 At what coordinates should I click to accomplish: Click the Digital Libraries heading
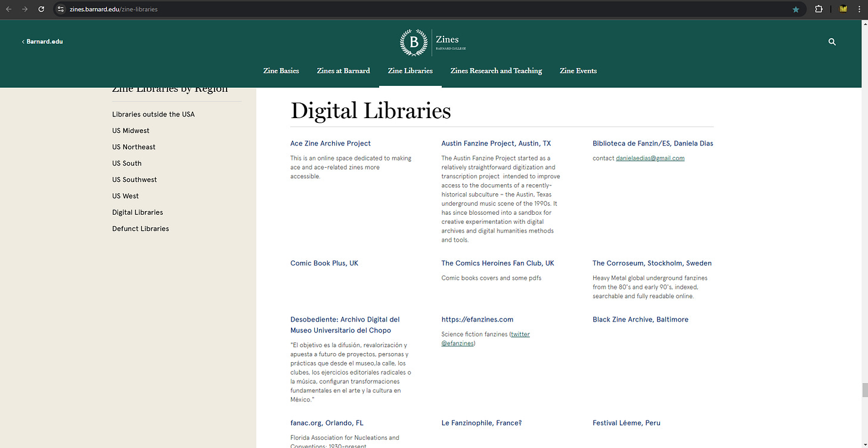370,111
